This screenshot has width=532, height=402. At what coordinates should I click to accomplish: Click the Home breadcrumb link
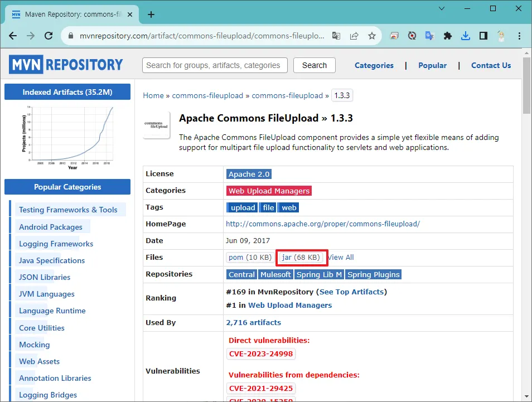[x=153, y=96]
